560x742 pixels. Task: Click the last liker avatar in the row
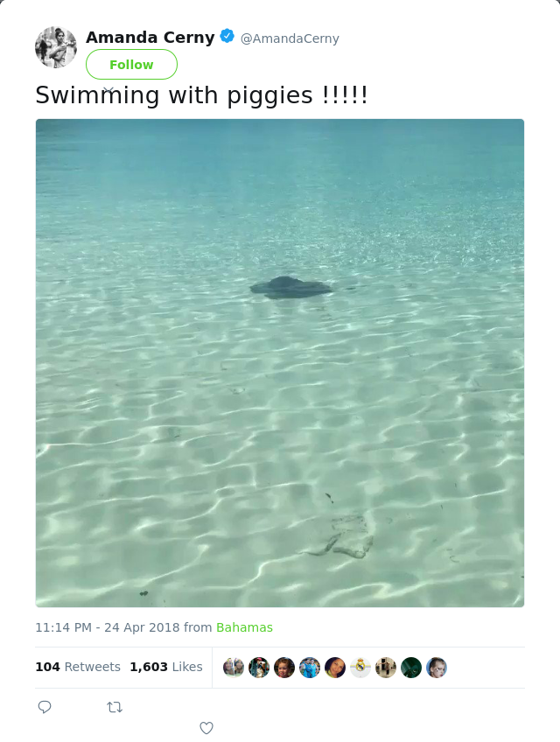pos(437,668)
